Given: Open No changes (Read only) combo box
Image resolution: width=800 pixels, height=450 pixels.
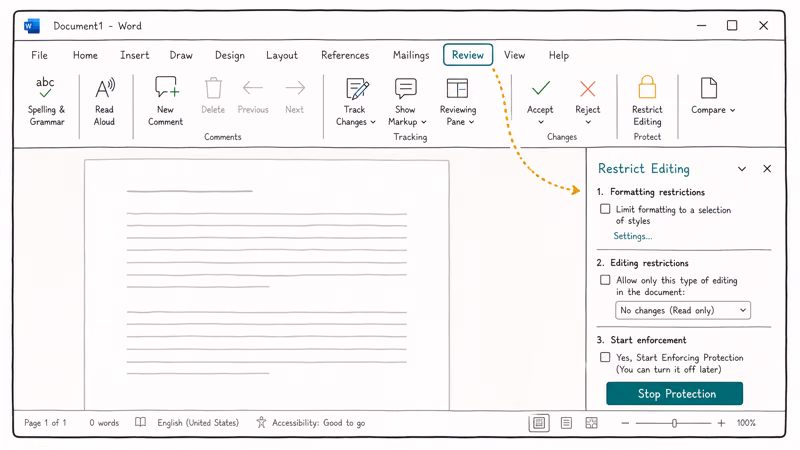Looking at the screenshot, I should (x=683, y=310).
